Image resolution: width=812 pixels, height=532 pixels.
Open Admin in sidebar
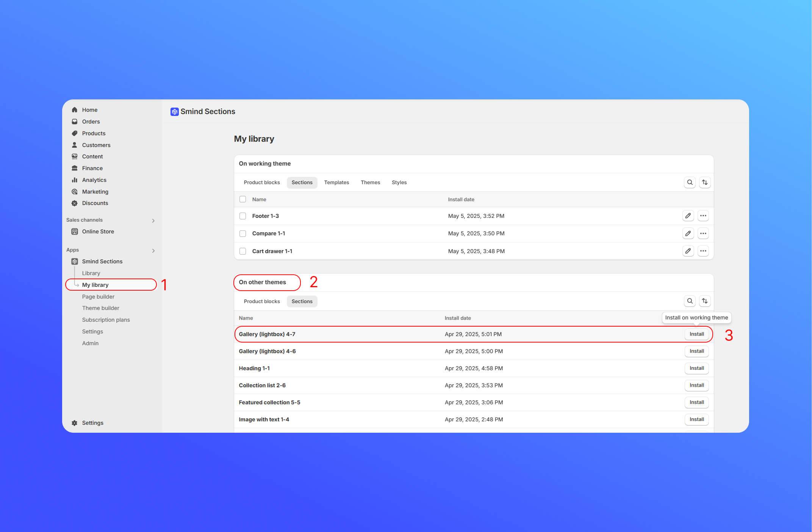pyautogui.click(x=90, y=343)
